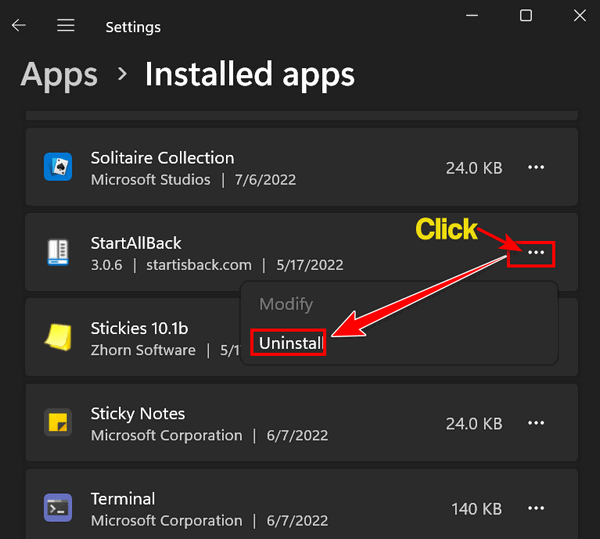Click the Installed apps heading
Viewport: 600px width, 539px height.
coord(250,75)
